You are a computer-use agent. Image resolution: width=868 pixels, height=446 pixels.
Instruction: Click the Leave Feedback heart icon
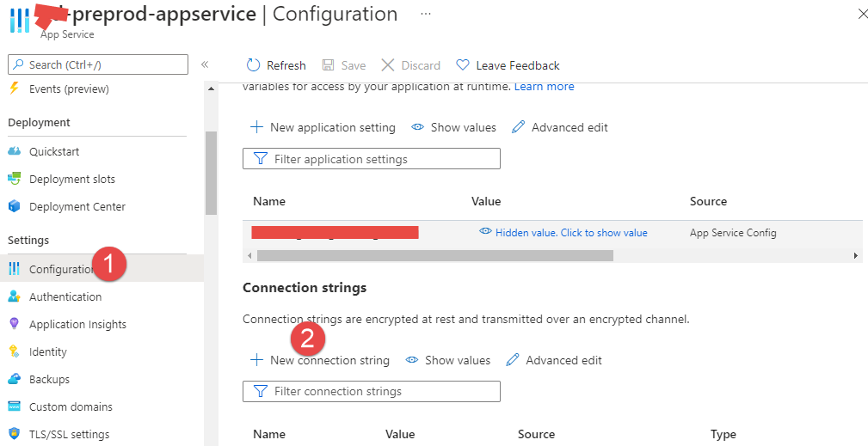tap(463, 65)
